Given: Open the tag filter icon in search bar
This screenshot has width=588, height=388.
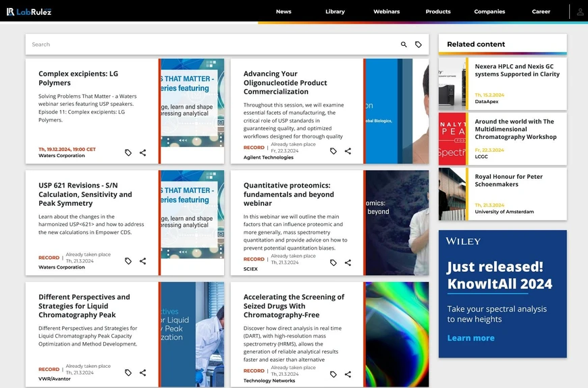Looking at the screenshot, I should point(419,45).
